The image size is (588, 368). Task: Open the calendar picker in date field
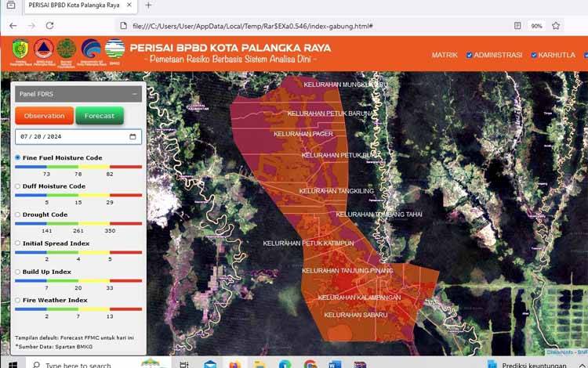[132, 137]
